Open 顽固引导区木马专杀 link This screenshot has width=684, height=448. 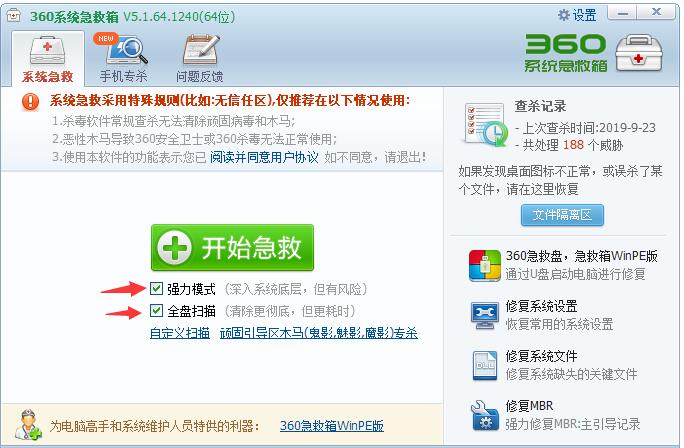click(x=318, y=333)
